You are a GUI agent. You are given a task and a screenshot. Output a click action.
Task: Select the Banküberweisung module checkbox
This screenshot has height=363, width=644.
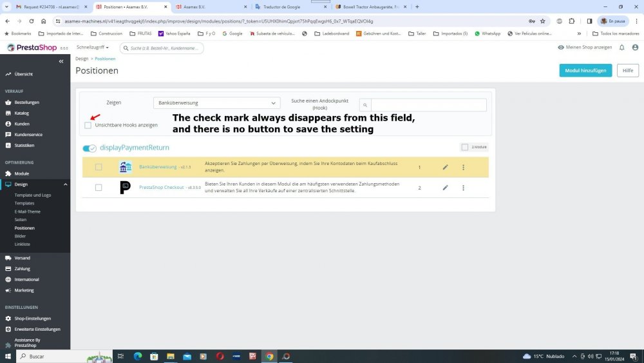99,168
